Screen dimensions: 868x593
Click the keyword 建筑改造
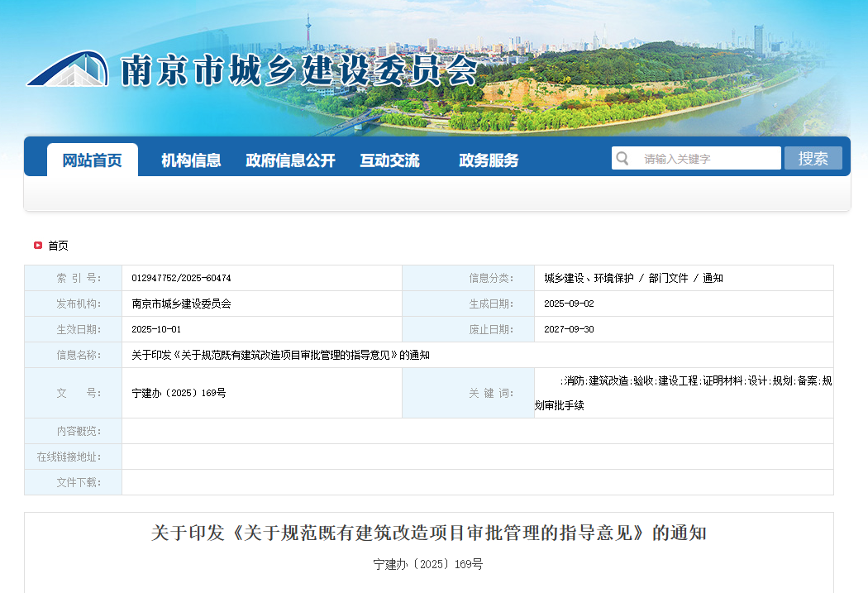click(x=609, y=379)
